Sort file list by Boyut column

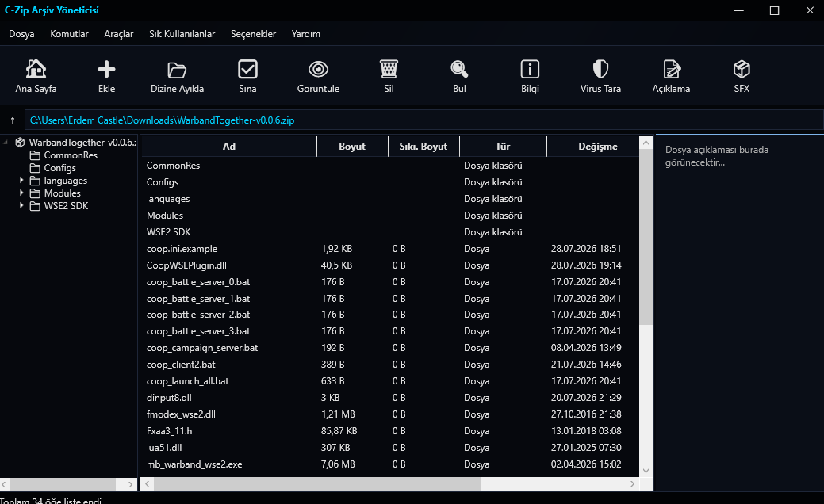pyautogui.click(x=352, y=147)
